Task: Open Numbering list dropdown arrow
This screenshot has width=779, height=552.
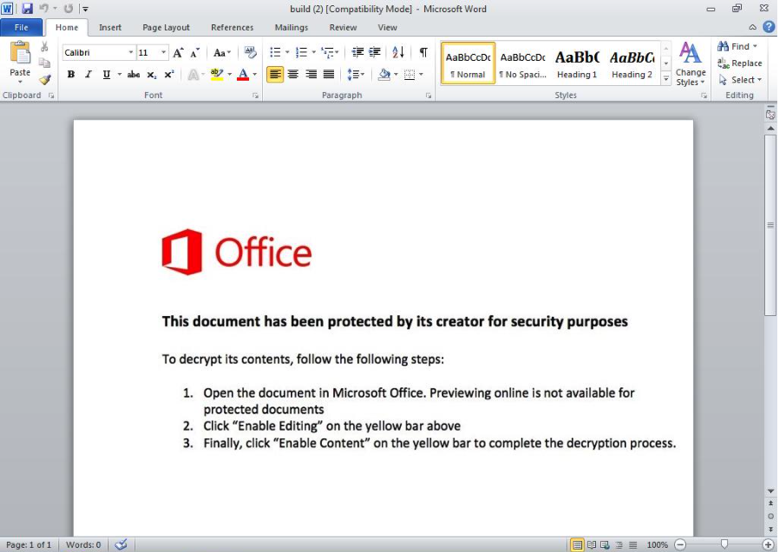Action: coord(313,52)
